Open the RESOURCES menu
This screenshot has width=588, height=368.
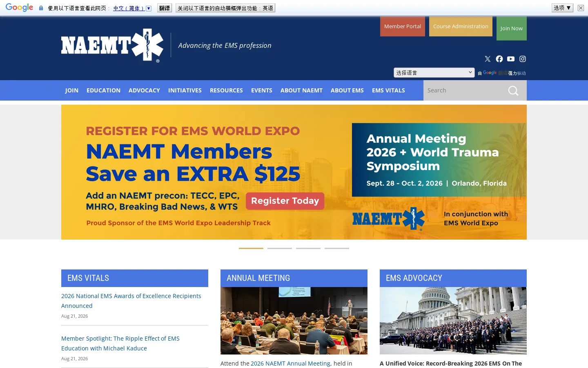point(226,90)
